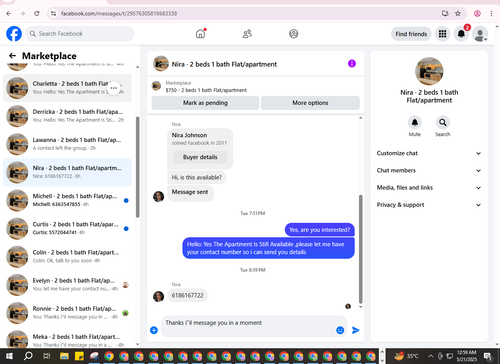Click the browser address bar URL
500x364 pixels.
point(119,14)
